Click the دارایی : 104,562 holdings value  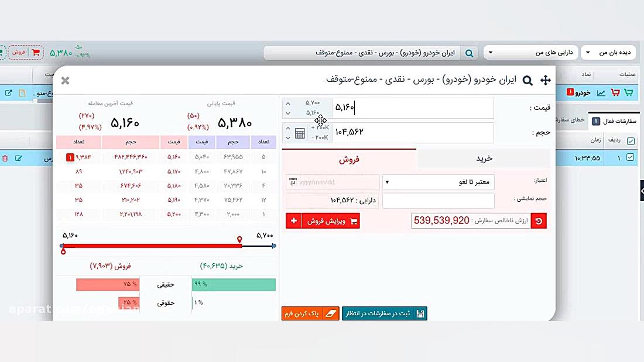353,200
